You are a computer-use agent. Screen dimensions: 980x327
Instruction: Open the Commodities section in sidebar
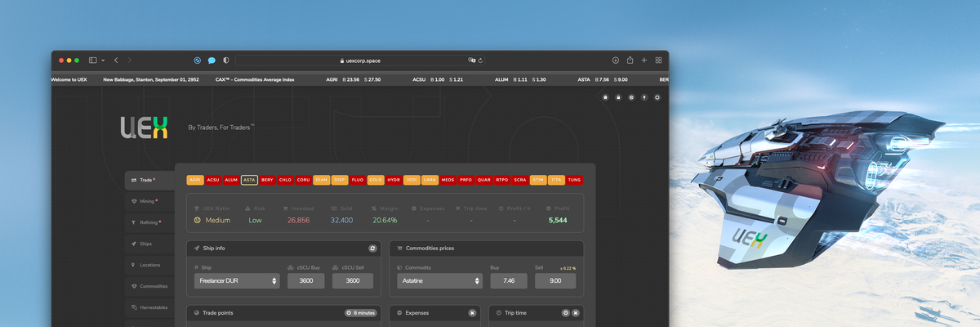pyautogui.click(x=149, y=286)
